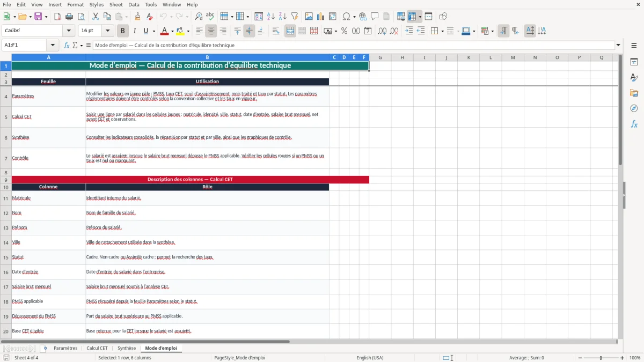Toggle Italic formatting

pyautogui.click(x=134, y=31)
